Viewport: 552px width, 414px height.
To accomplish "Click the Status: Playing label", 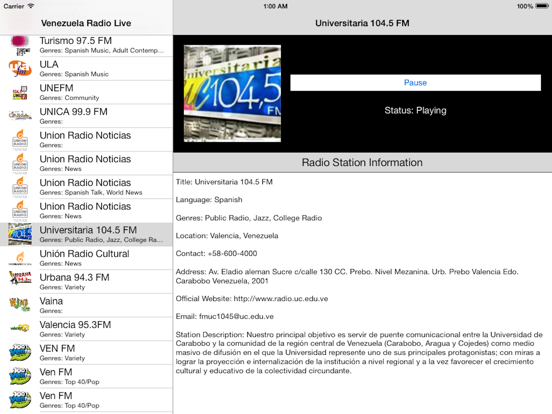I will click(415, 111).
